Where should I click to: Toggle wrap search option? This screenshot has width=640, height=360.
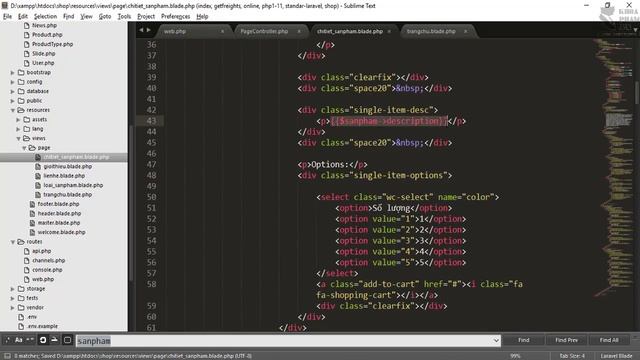tap(42, 340)
